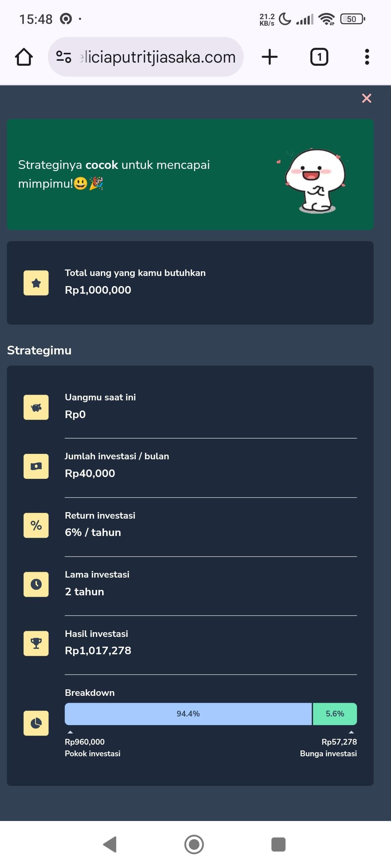Click the piggy bank icon next to Uangmu saat ini

(x=36, y=407)
